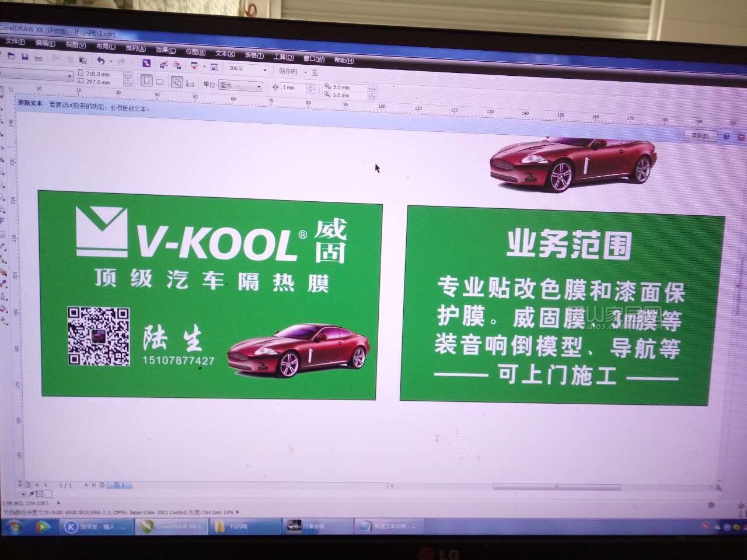Viewport: 747px width, 560px height.
Task: Click the Paste clipboard icon
Action: click(x=83, y=60)
